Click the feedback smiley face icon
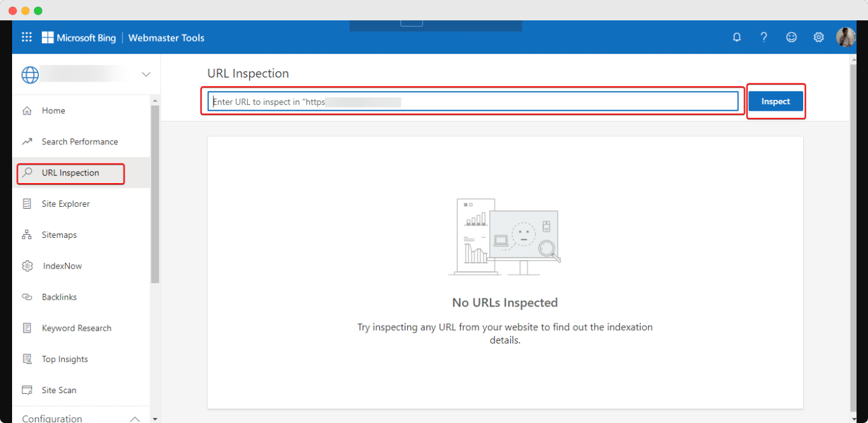The height and width of the screenshot is (423, 868). click(791, 38)
